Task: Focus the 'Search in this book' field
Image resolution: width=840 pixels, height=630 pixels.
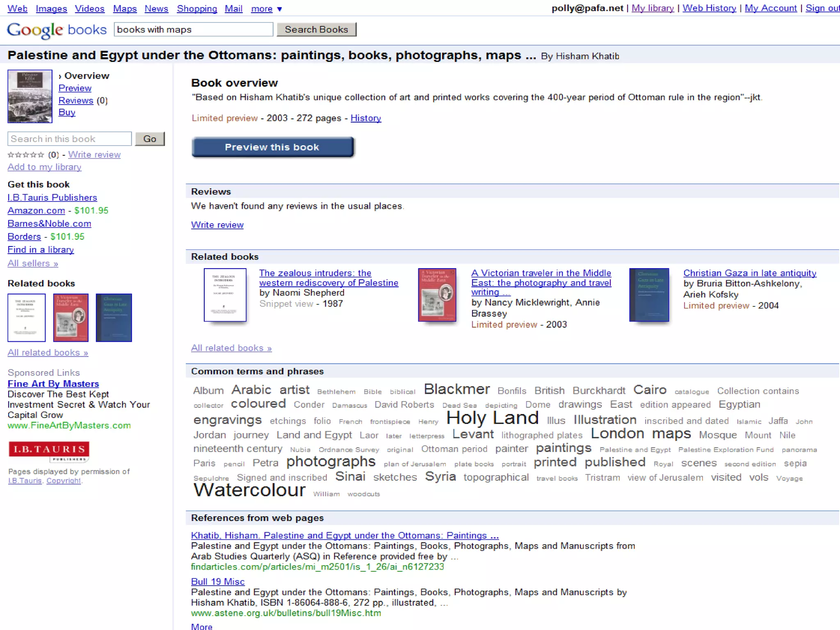Action: point(69,139)
